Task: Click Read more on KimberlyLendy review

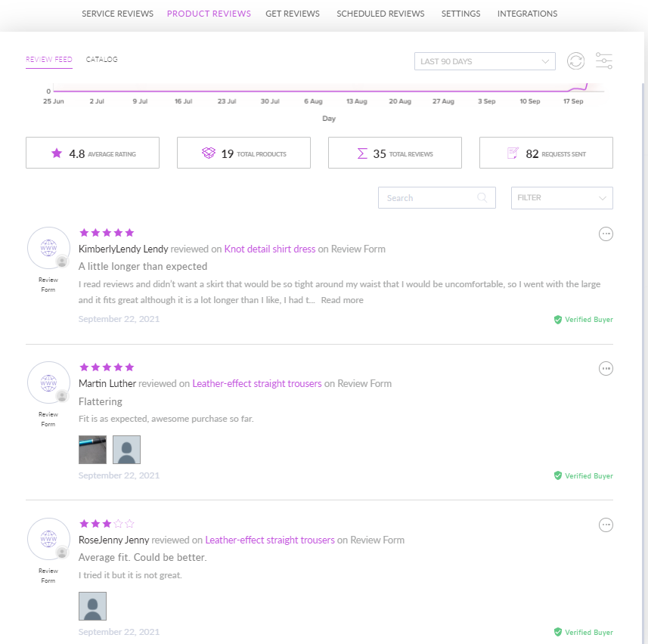Action: (x=343, y=300)
